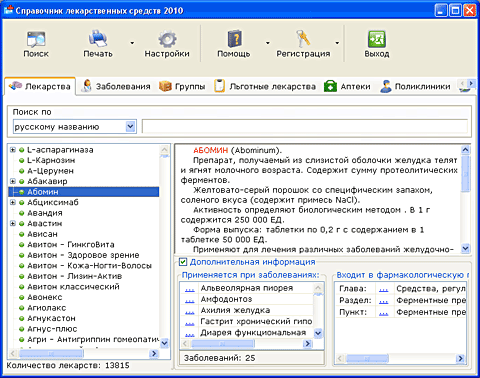Expand the Помощь dropdown arrow
480x378 pixels.
pyautogui.click(x=268, y=43)
